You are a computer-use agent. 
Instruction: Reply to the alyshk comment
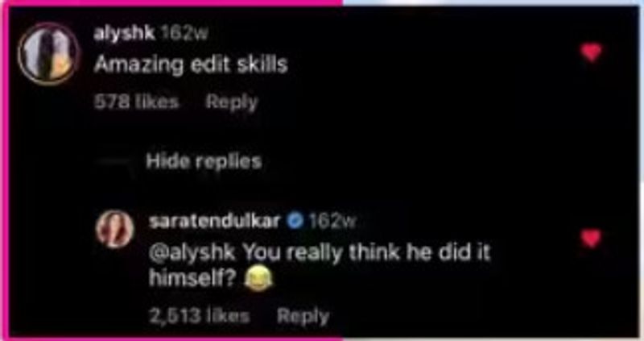232,102
